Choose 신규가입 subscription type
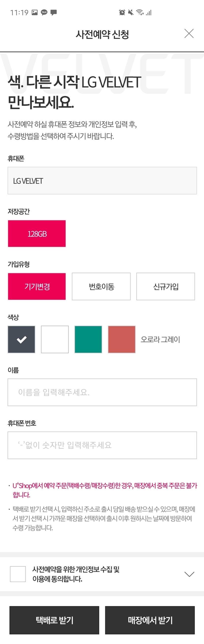The image size is (204, 644). coord(166,287)
